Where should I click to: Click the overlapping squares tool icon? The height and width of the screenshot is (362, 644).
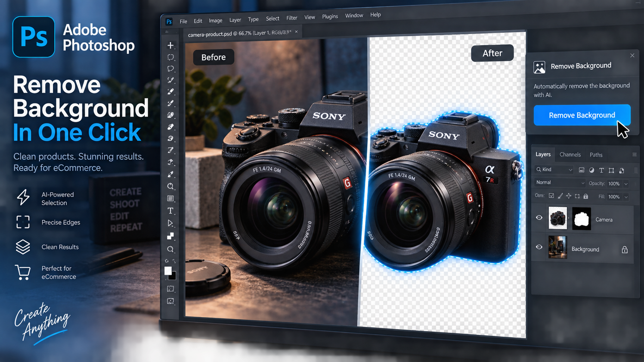coord(170,236)
